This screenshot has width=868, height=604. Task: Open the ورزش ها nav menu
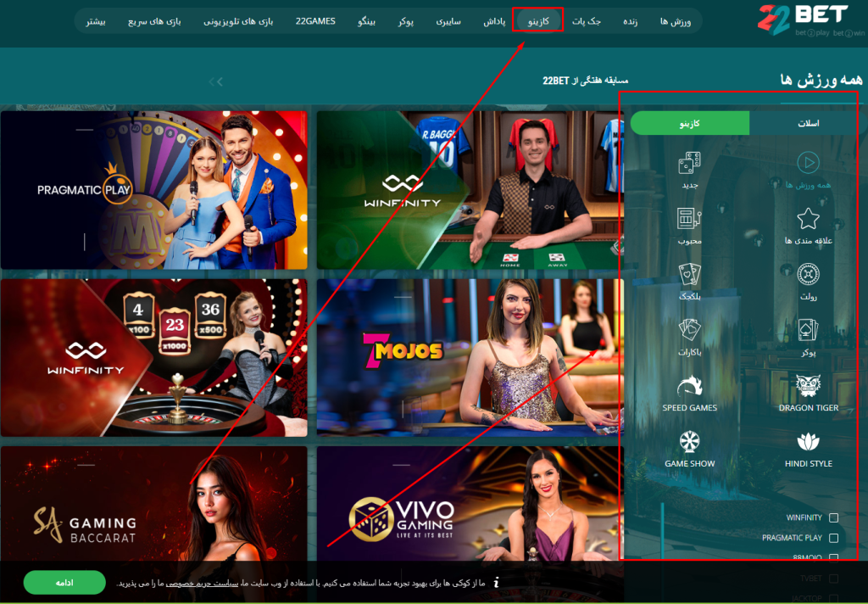676,21
